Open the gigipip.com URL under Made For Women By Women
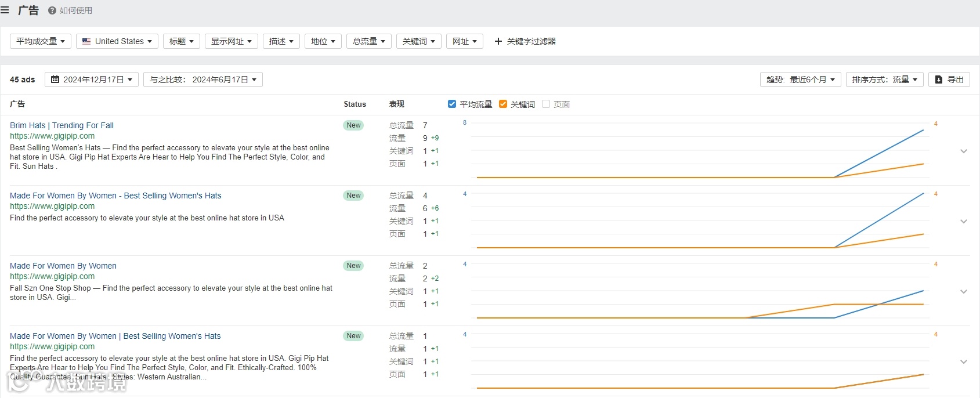 click(x=52, y=276)
